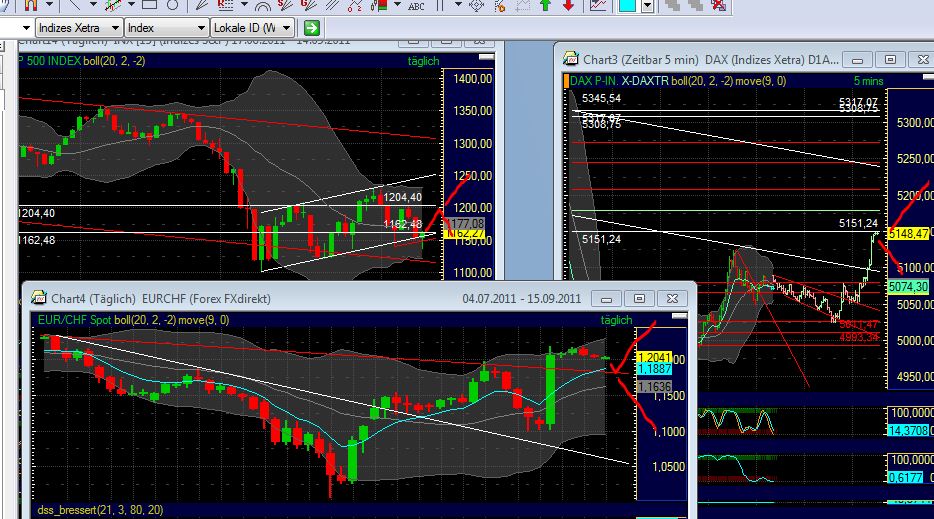The width and height of the screenshot is (934, 519).
Task: Click the white handle above S&P chart
Action: 487,57
